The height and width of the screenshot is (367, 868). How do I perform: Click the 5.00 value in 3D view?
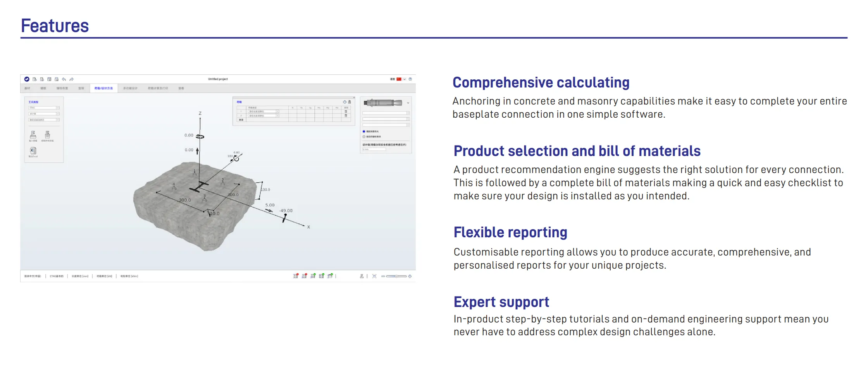[x=270, y=205]
